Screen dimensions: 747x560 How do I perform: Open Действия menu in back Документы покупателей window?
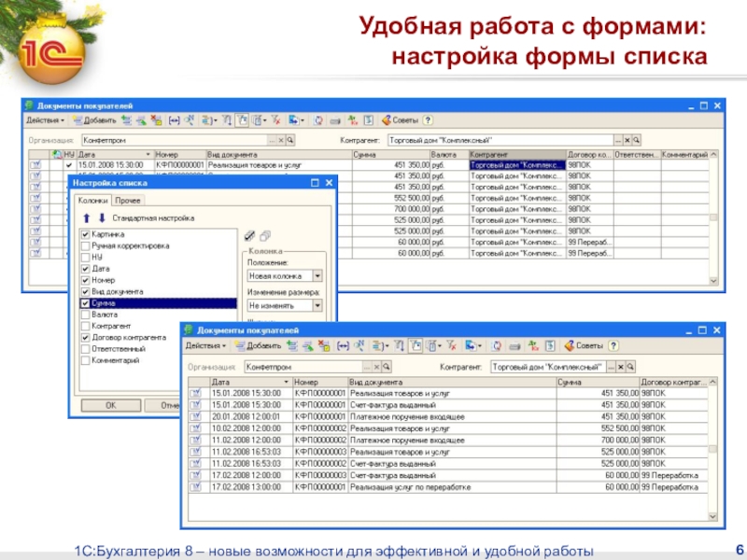(x=45, y=120)
